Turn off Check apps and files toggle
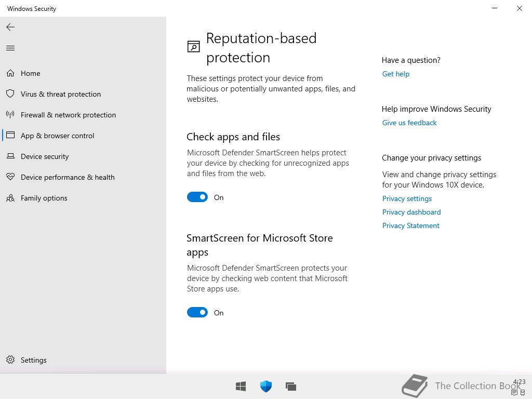Viewport: 532px width, 399px height. click(197, 197)
